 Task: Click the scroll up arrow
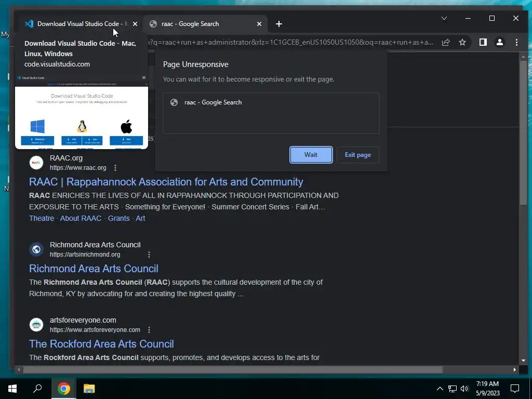523,57
